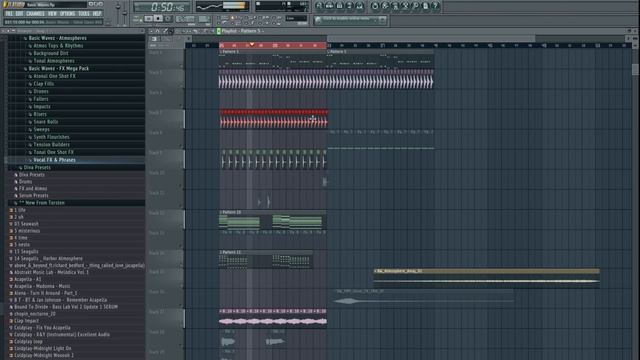Open the VIEW menu

[x=52, y=13]
